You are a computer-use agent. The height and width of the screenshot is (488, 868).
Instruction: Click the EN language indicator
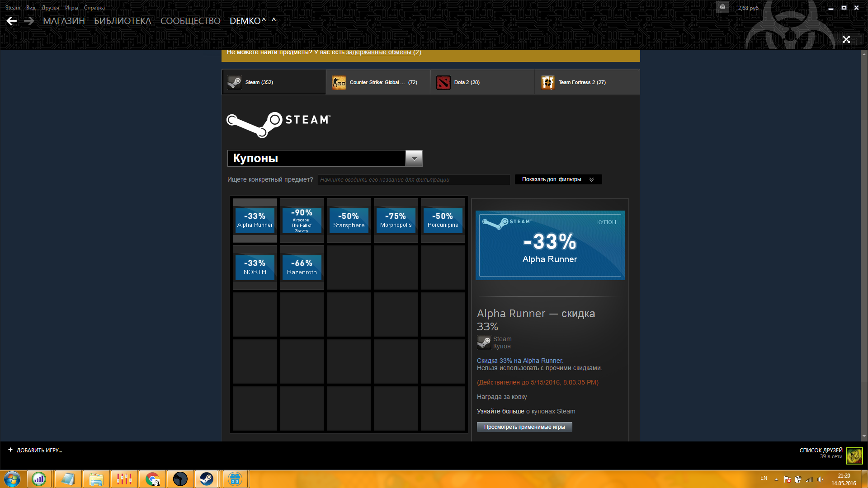[764, 478]
